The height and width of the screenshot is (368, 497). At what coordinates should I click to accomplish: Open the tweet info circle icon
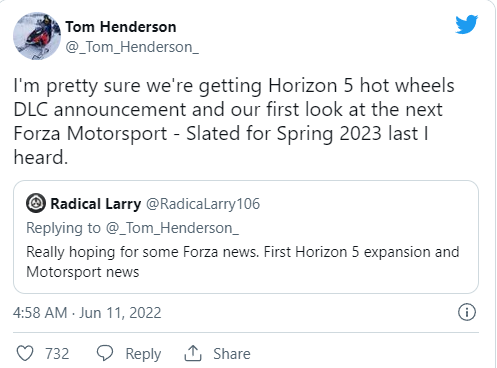pyautogui.click(x=467, y=312)
